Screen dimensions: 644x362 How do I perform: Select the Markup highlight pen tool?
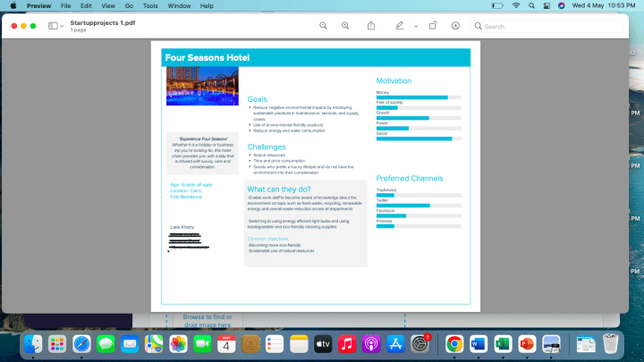click(400, 26)
